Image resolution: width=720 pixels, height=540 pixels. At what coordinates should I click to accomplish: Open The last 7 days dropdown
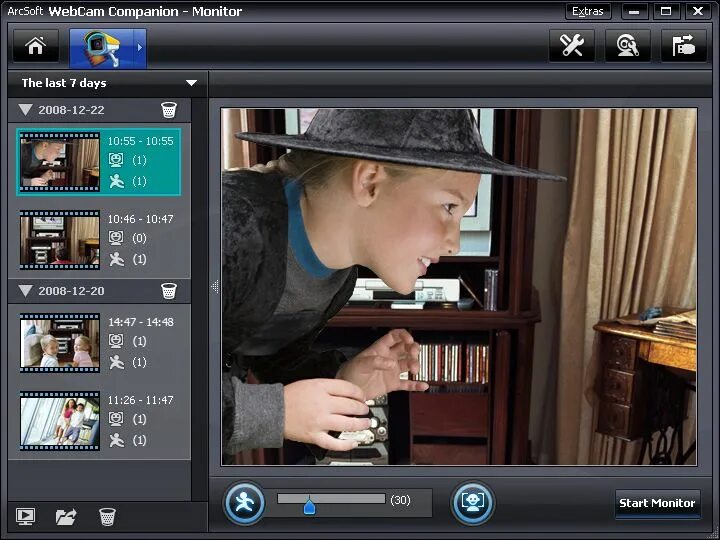click(108, 83)
